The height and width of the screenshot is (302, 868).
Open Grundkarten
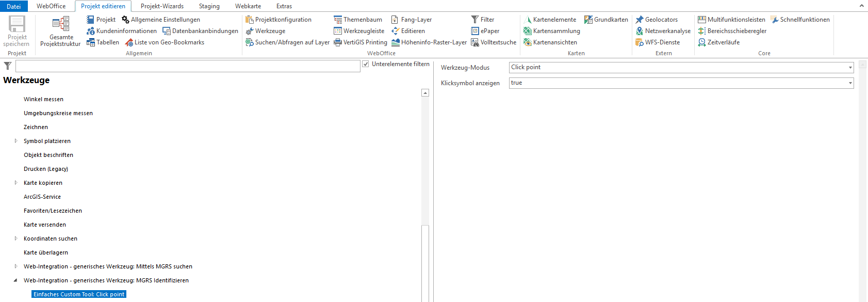(607, 20)
